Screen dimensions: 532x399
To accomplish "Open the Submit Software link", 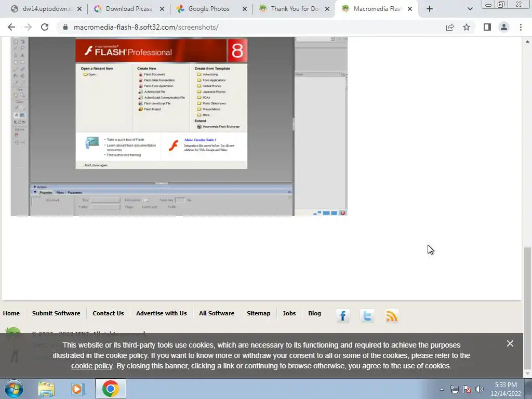I will 56,313.
